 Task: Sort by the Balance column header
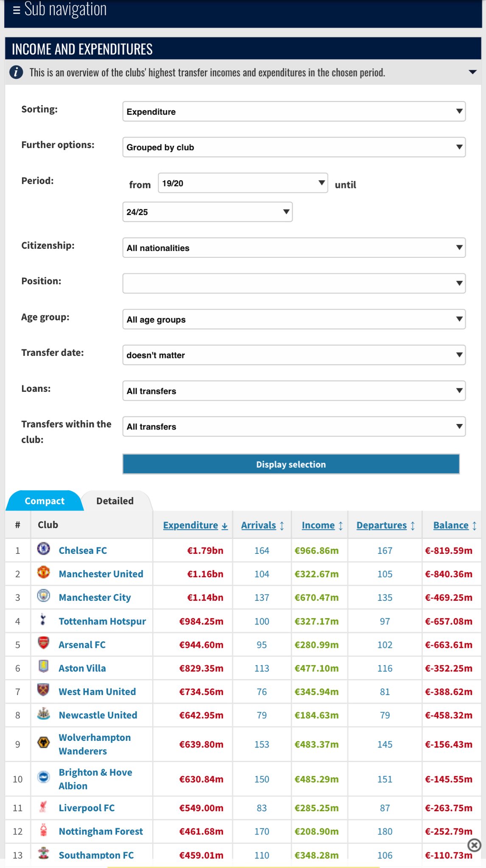pos(455,525)
